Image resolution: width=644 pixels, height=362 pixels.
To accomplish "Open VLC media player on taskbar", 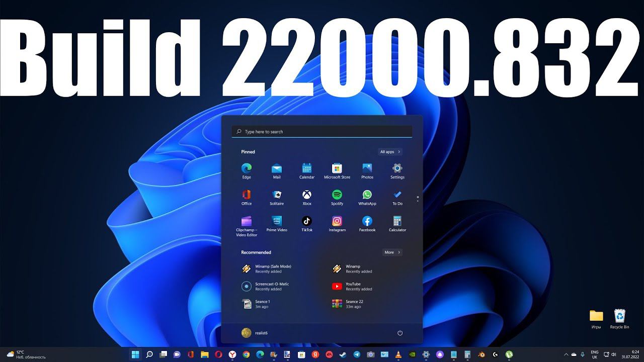I will click(x=398, y=354).
